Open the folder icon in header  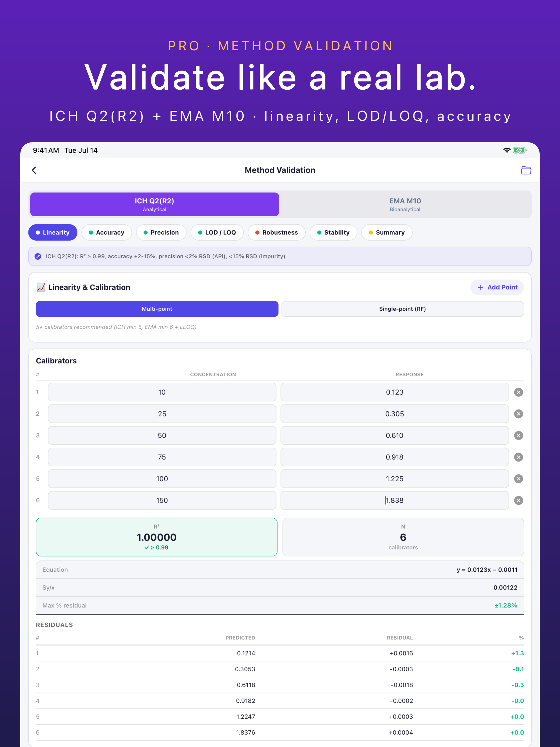click(526, 170)
